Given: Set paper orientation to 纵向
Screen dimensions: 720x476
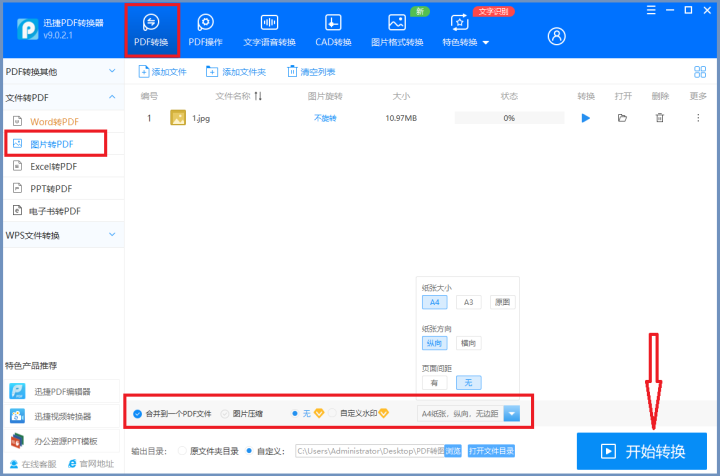Looking at the screenshot, I should click(434, 343).
